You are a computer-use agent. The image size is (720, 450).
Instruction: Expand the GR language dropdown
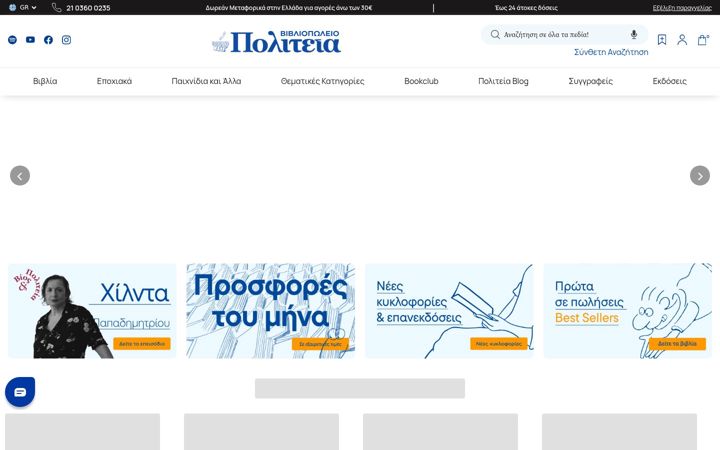[x=28, y=7]
